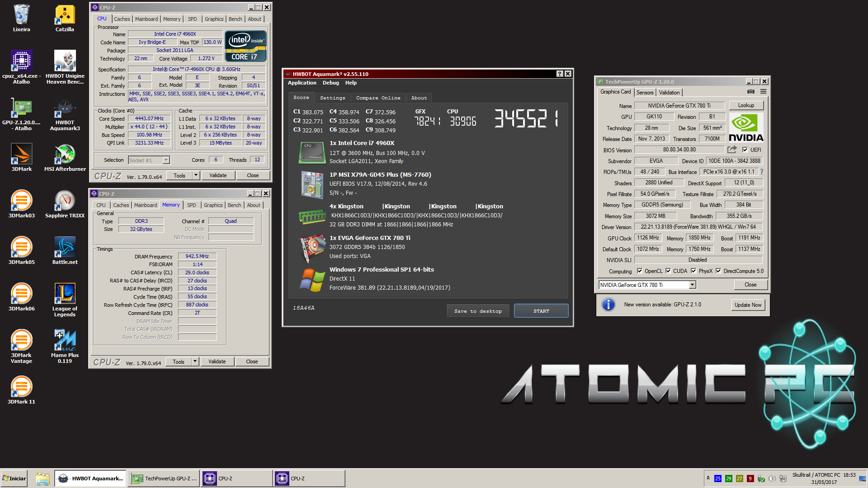Open the HWBOT Aquamark3 desktop icon
868x488 pixels.
click(65, 114)
